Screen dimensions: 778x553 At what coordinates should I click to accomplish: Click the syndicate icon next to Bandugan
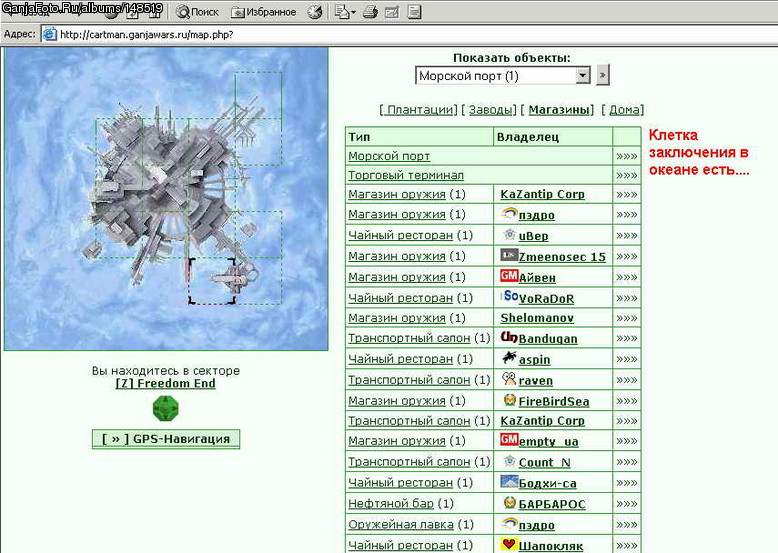click(509, 337)
